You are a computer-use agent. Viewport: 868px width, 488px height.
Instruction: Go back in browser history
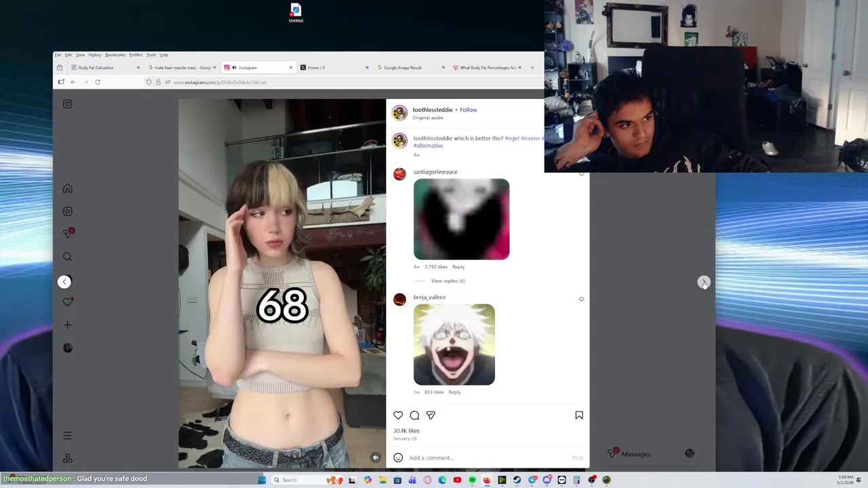click(x=73, y=82)
